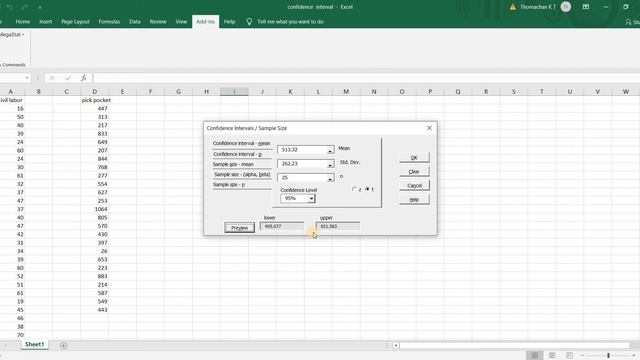Open the Help ribbon tab

coord(229,22)
